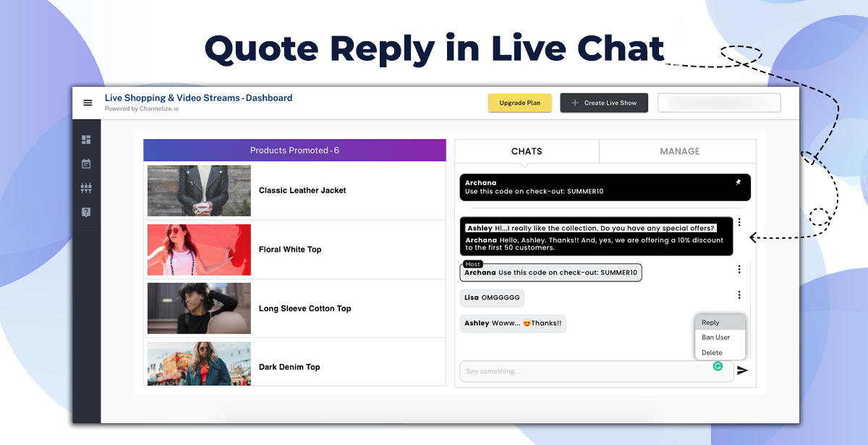Screen dimensions: 868x445
Task: Click Archana's 10% discount reply text
Action: pyautogui.click(x=594, y=244)
